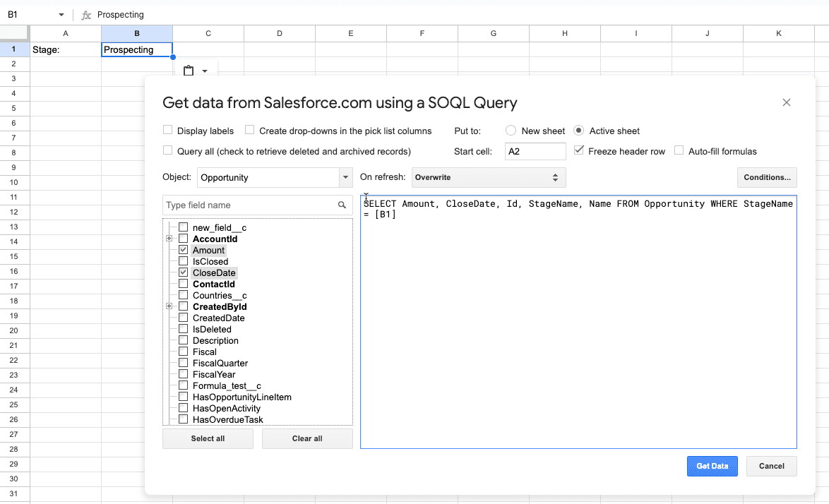Screen dimensions: 829x504
Task: Check the CreatedDate field checkbox
Action: [184, 318]
